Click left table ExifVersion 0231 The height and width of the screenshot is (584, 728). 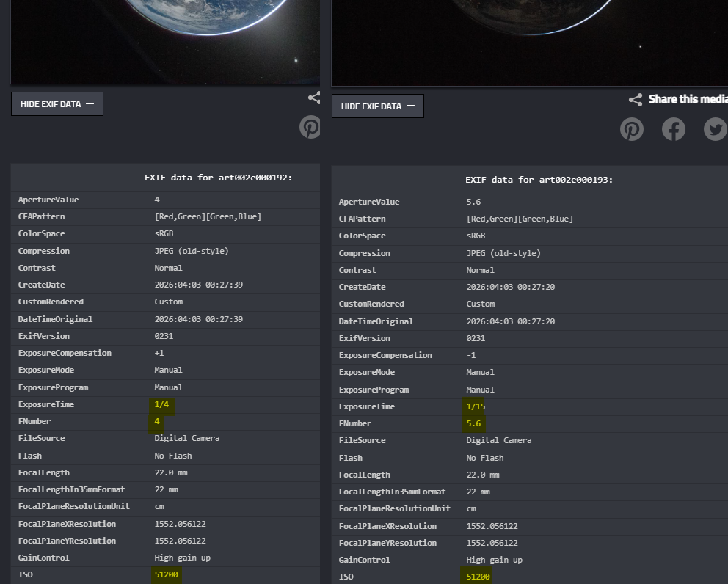pyautogui.click(x=164, y=336)
